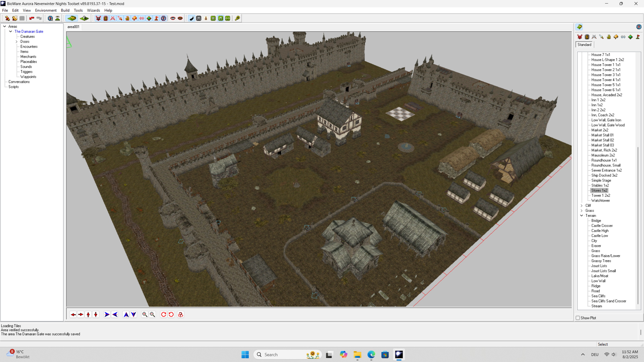Collapse The Damaran Gate node
This screenshot has height=362, width=644.
[x=11, y=31]
